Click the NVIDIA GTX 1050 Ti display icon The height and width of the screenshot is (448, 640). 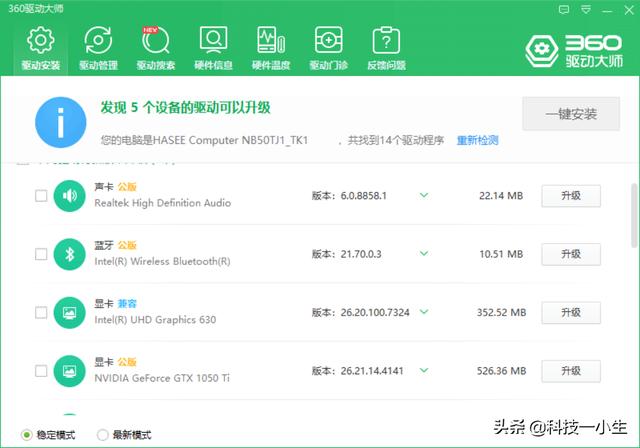point(69,371)
